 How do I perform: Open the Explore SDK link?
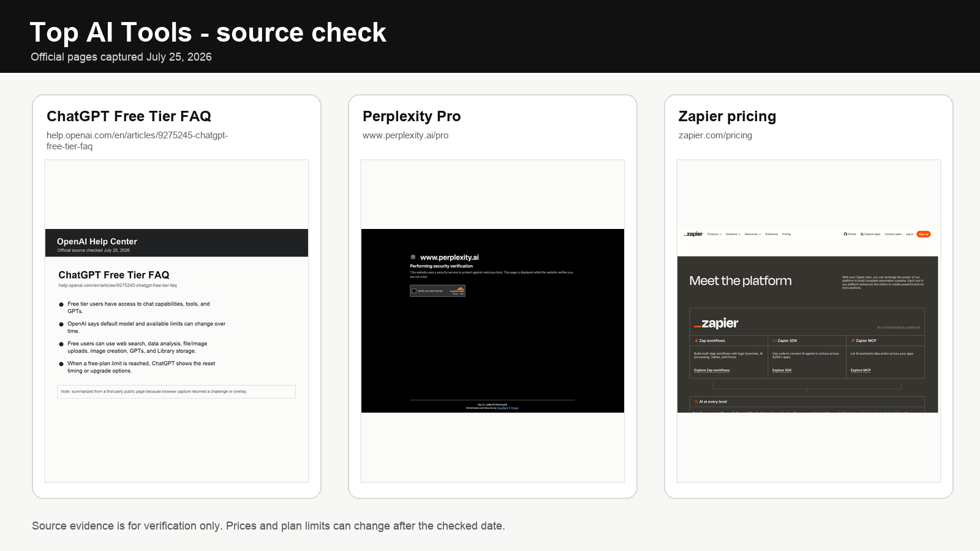(x=782, y=370)
